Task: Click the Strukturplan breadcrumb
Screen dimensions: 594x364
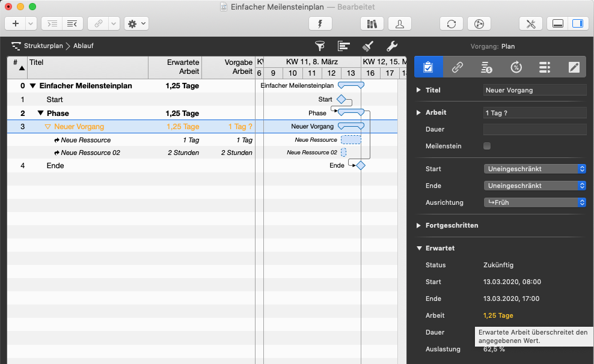Action: pyautogui.click(x=43, y=46)
